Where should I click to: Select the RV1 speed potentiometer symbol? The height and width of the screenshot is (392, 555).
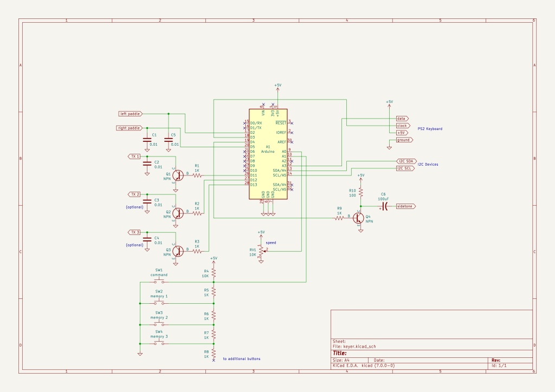click(x=261, y=250)
